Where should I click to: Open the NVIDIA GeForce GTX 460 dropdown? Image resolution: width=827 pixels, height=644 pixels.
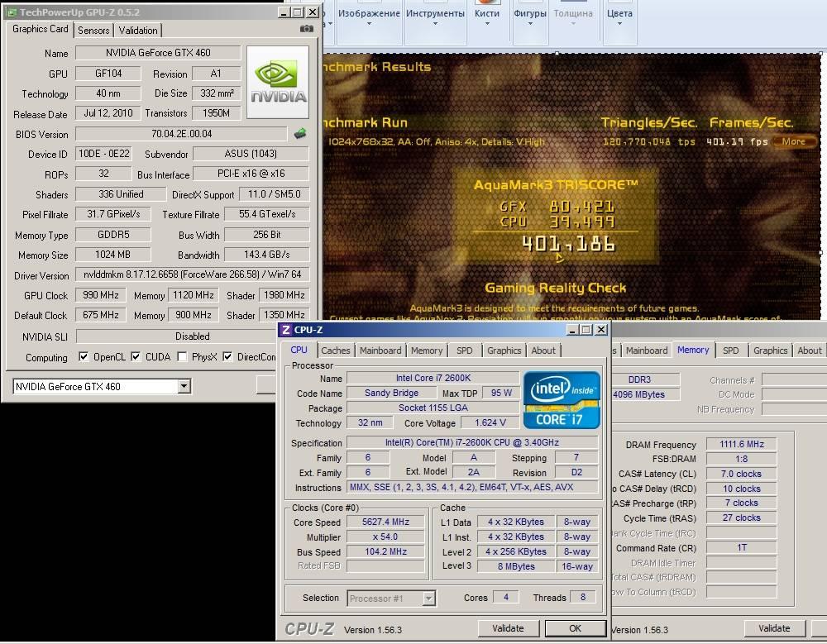point(184,387)
